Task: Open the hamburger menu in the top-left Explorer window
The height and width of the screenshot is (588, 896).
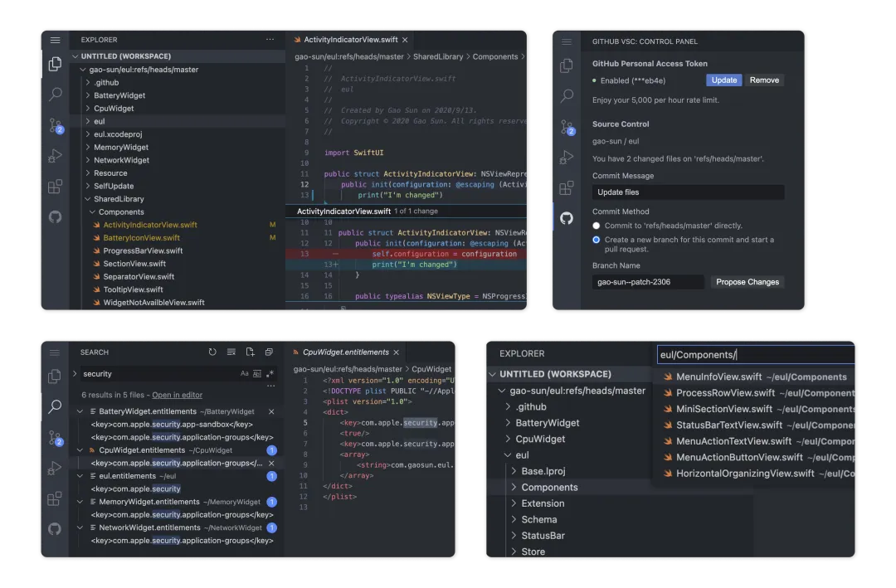Action: pos(55,40)
